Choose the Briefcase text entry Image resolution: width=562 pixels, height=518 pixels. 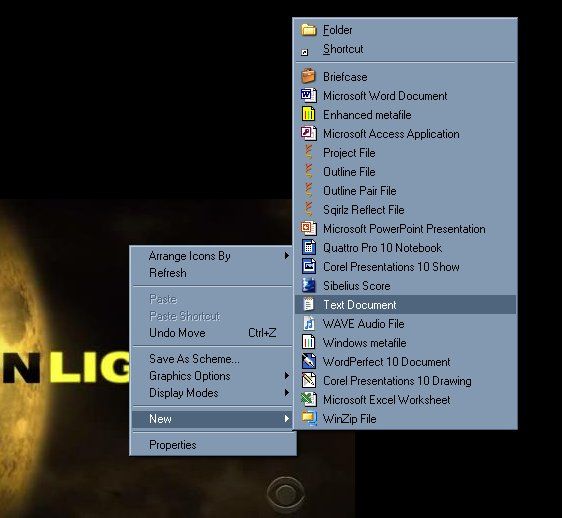pyautogui.click(x=345, y=77)
